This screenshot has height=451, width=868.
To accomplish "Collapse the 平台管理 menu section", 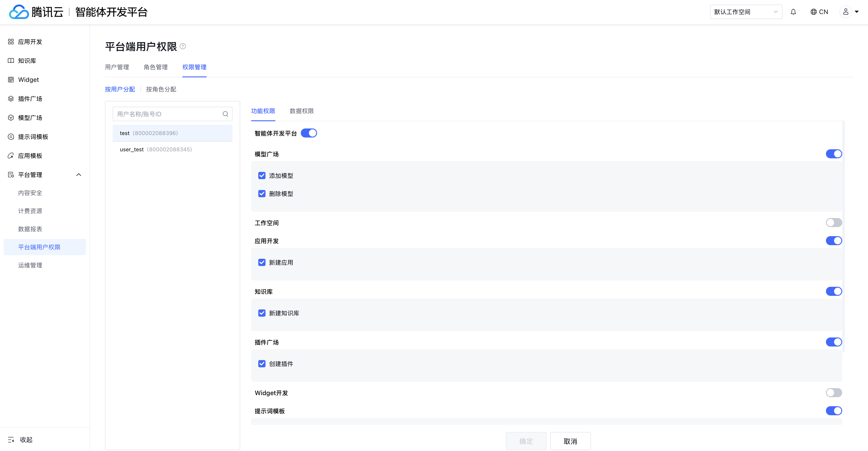I will point(78,175).
